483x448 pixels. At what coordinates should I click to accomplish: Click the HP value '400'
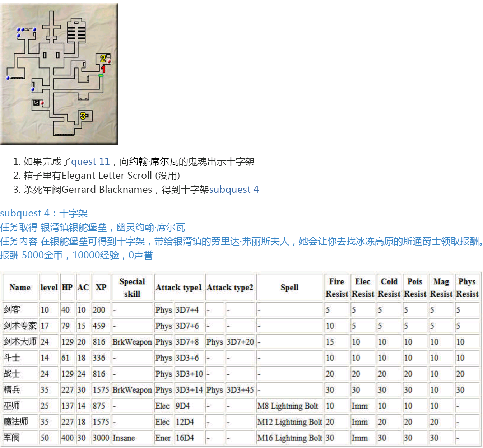coord(67,438)
